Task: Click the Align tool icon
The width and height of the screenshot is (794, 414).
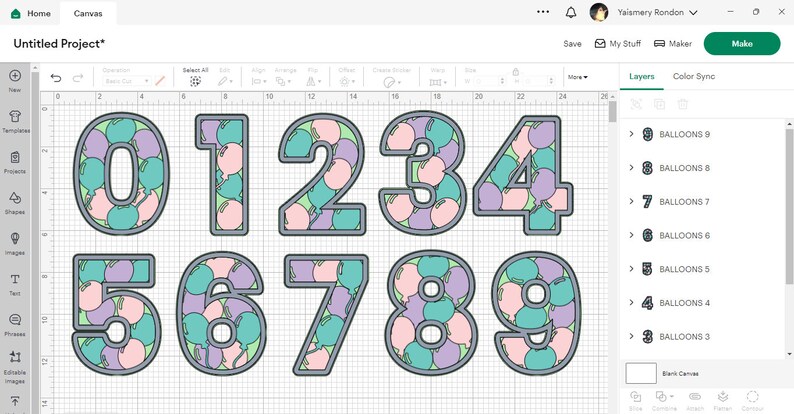Action: coord(259,81)
